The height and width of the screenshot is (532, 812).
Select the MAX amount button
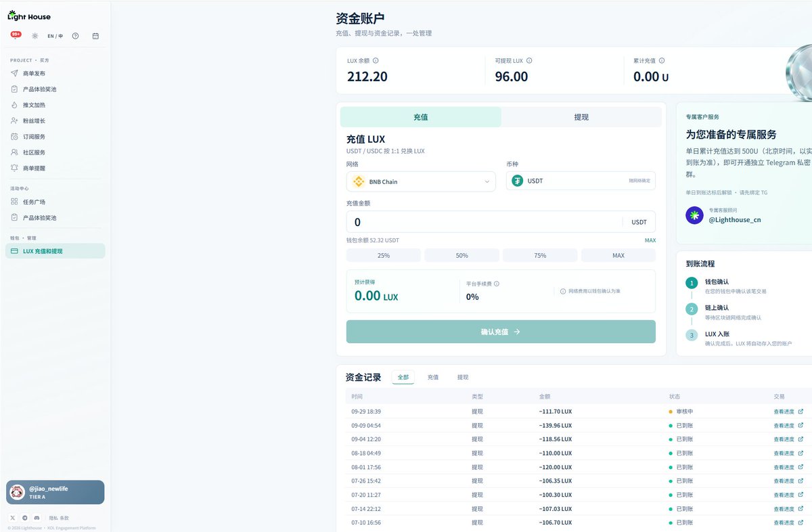[618, 255]
